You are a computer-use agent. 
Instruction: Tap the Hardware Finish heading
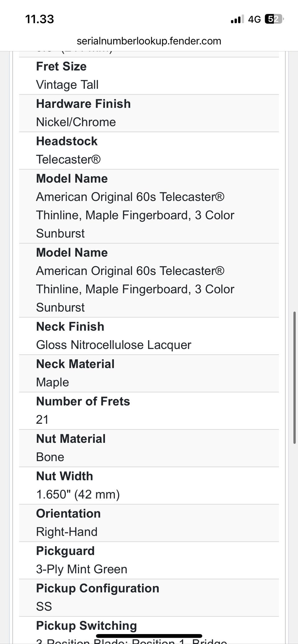83,104
